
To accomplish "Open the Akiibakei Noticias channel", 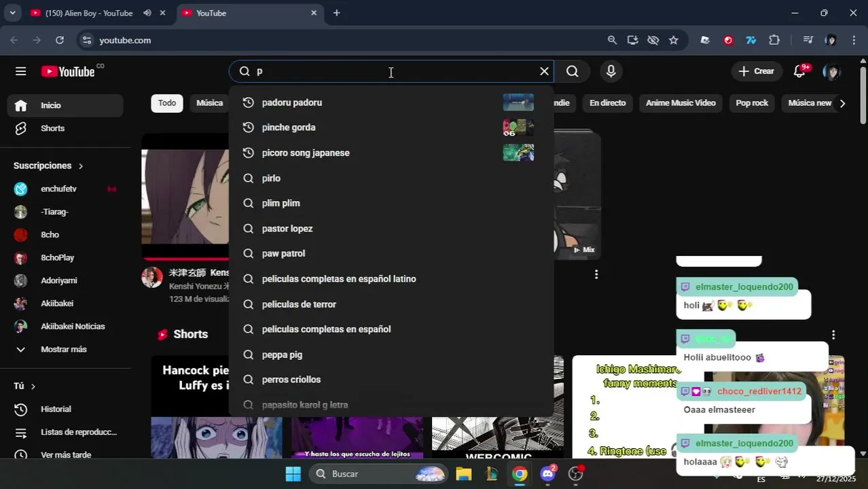I will (65, 327).
